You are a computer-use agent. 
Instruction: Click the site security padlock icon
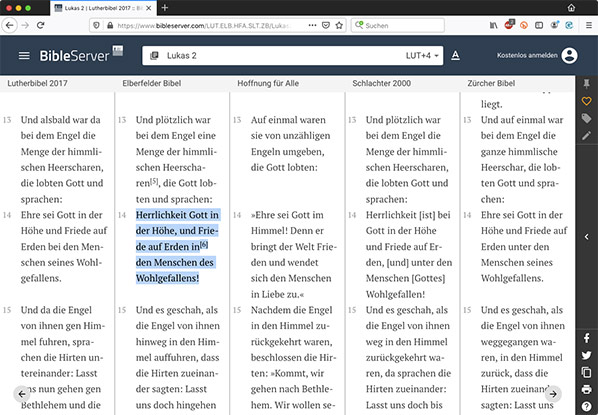coord(110,26)
